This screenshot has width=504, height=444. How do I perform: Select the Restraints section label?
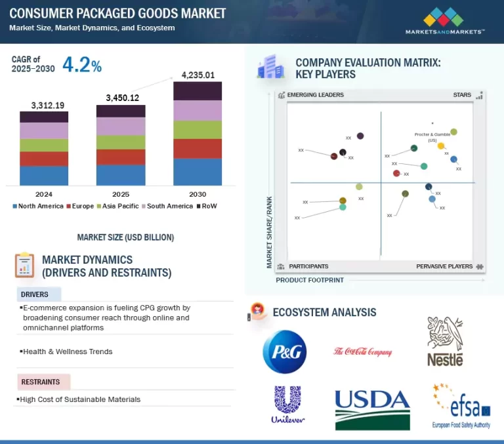click(x=41, y=382)
